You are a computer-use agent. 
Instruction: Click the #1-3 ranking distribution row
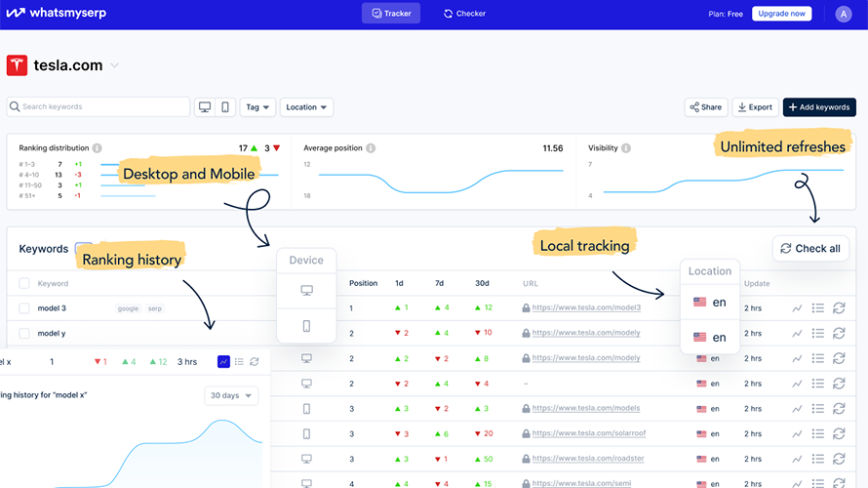69,164
